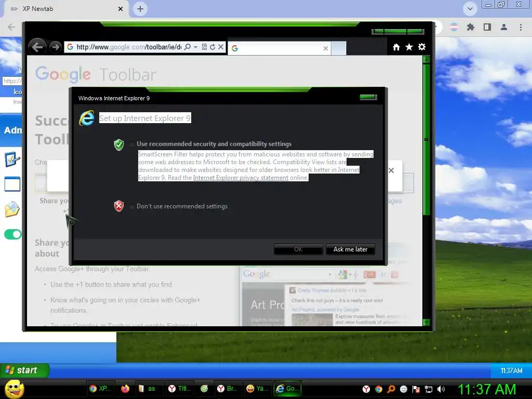Click the window frame icon on left panel
This screenshot has height=399, width=532.
point(12,184)
